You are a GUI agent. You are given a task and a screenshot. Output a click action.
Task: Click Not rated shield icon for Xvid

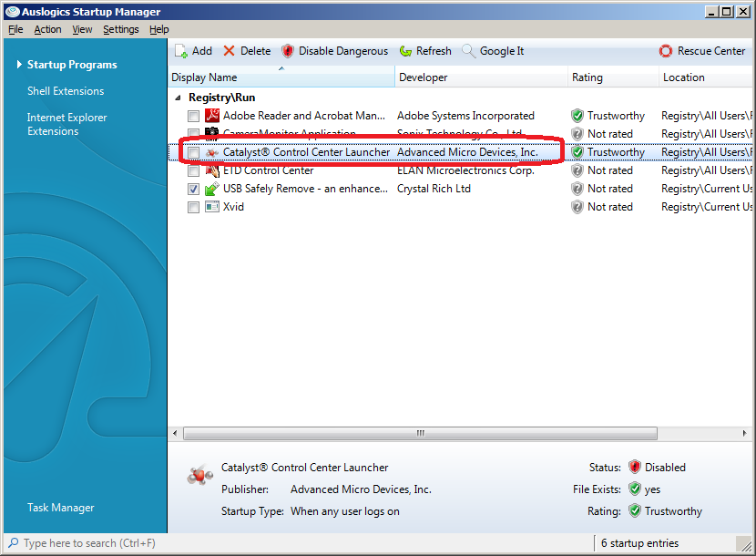point(577,207)
